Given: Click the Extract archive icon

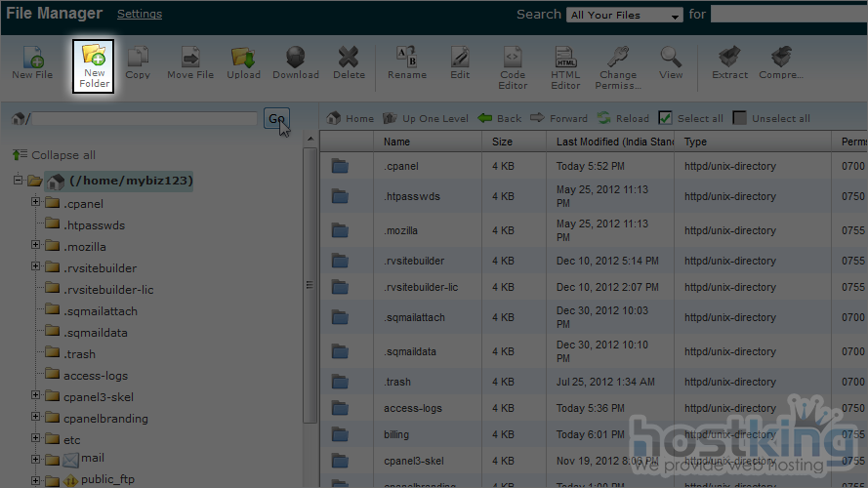Looking at the screenshot, I should tap(729, 62).
